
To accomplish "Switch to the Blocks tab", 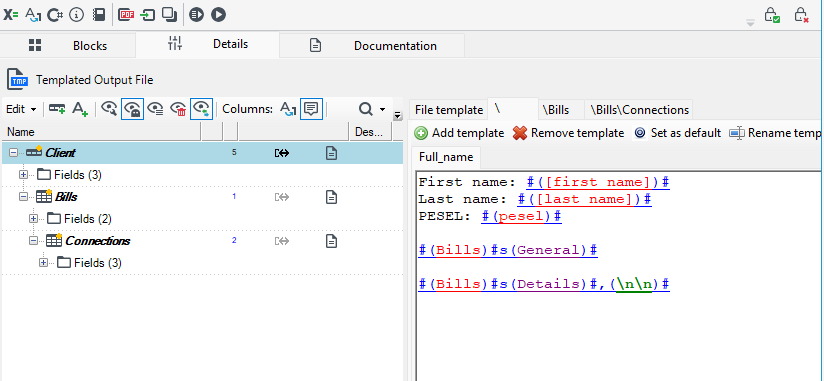I will [68, 46].
